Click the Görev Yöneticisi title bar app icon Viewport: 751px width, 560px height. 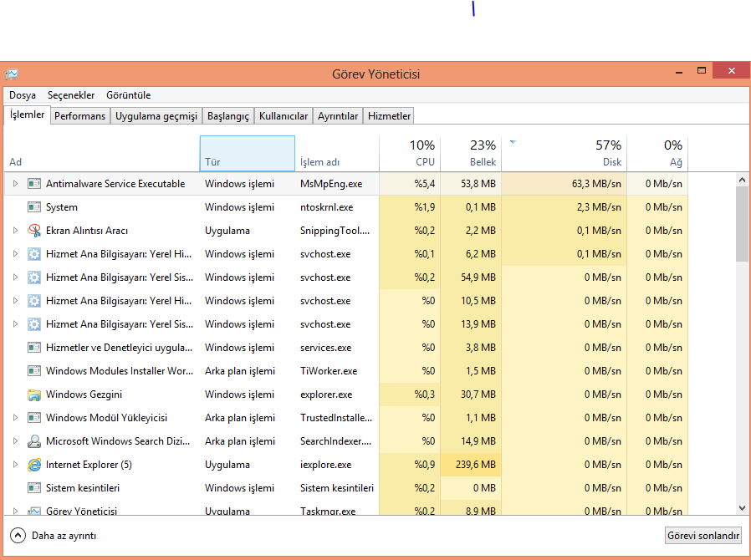pyautogui.click(x=12, y=74)
